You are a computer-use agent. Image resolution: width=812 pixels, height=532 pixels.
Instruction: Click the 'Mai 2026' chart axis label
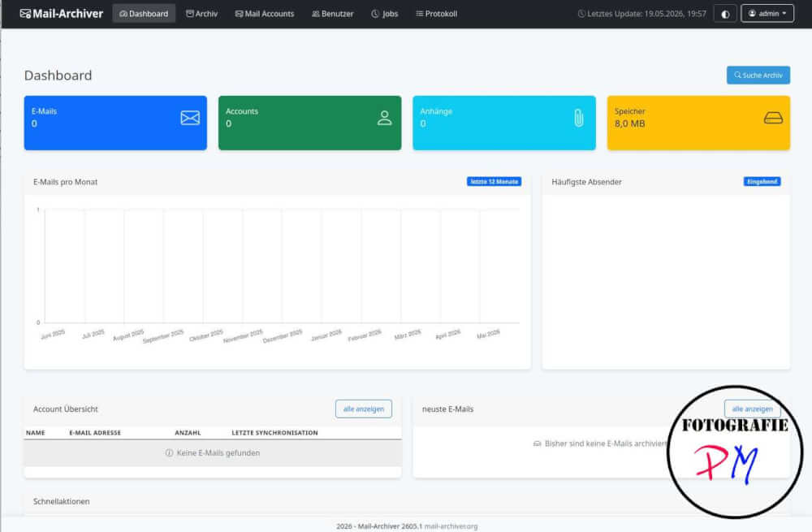click(x=488, y=334)
